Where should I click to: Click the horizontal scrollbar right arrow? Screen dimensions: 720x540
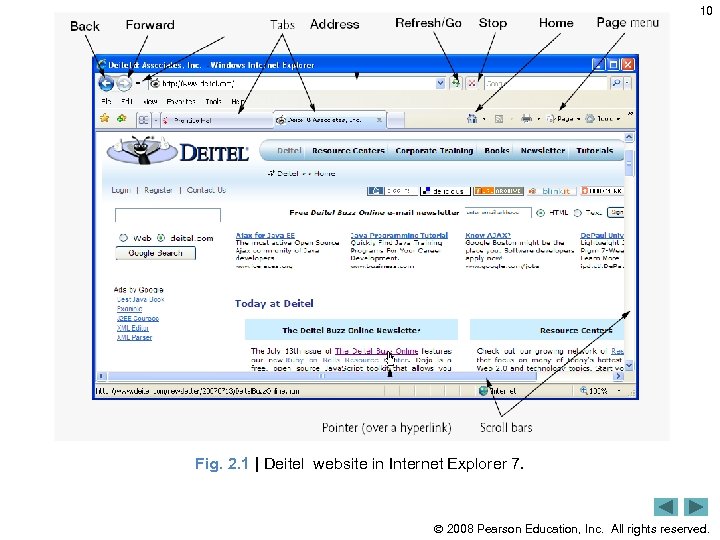click(x=619, y=376)
